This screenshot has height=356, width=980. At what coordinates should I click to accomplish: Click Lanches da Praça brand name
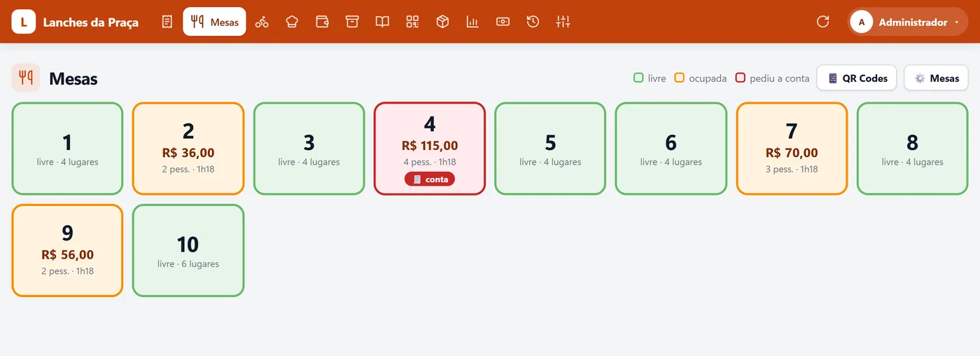coord(91,22)
